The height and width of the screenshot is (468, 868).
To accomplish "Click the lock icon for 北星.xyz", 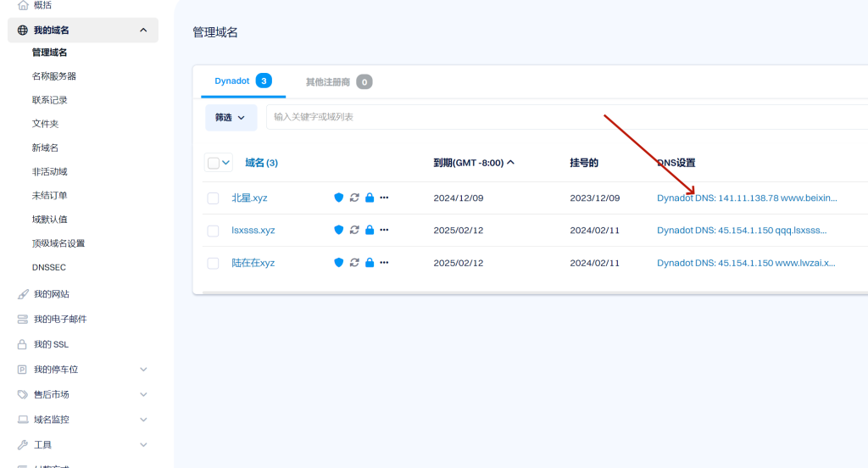I will click(x=370, y=198).
